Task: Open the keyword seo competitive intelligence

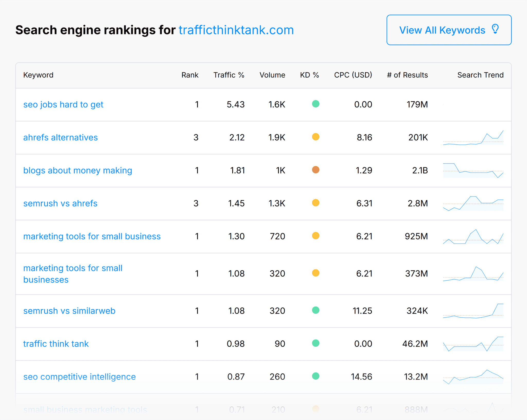Action: coord(79,377)
